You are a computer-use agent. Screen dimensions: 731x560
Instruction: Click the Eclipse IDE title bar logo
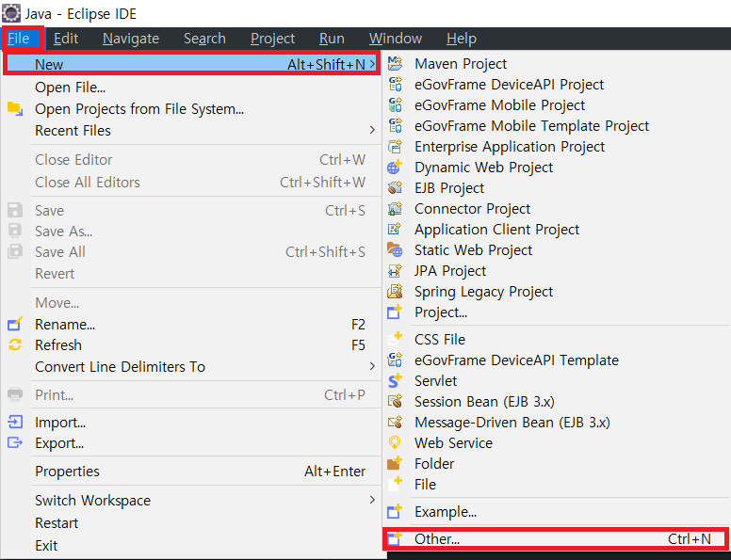[10, 13]
